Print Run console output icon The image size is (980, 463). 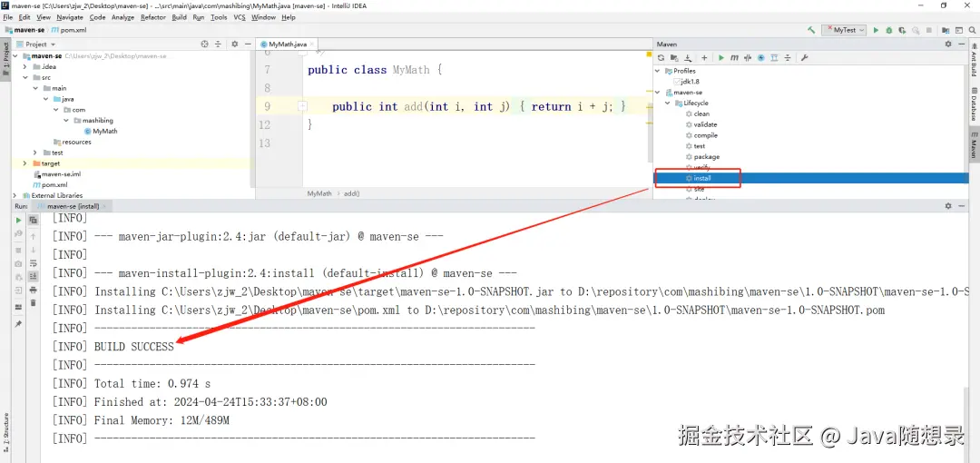click(34, 290)
